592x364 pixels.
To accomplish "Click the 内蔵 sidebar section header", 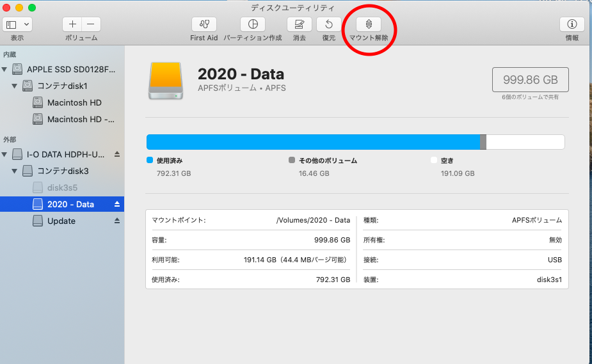I will pyautogui.click(x=10, y=54).
